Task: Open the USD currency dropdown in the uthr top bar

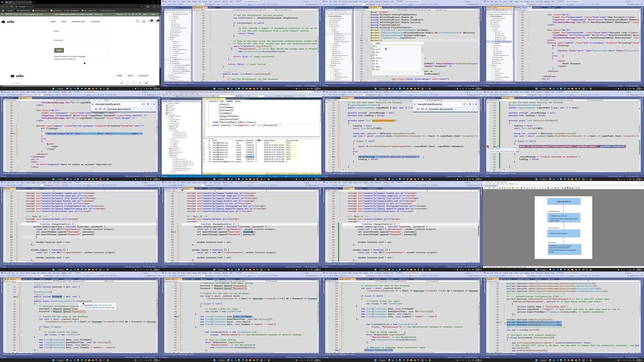Action: coord(153,14)
